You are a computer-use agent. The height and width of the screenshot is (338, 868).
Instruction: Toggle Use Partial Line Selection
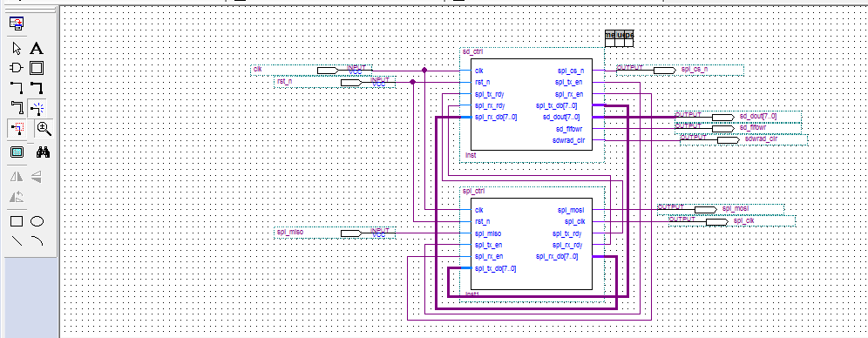coord(17,128)
